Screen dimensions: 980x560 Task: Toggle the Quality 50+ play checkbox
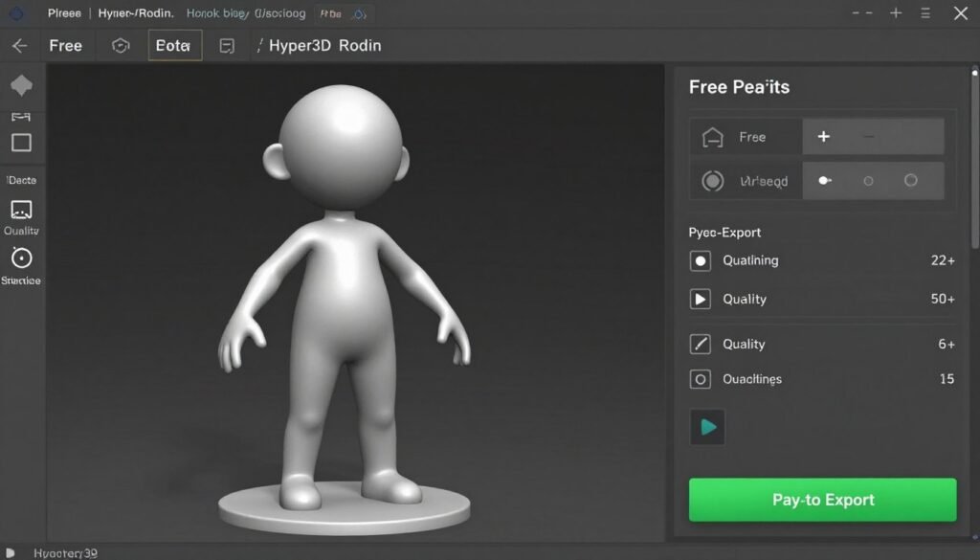coord(700,299)
